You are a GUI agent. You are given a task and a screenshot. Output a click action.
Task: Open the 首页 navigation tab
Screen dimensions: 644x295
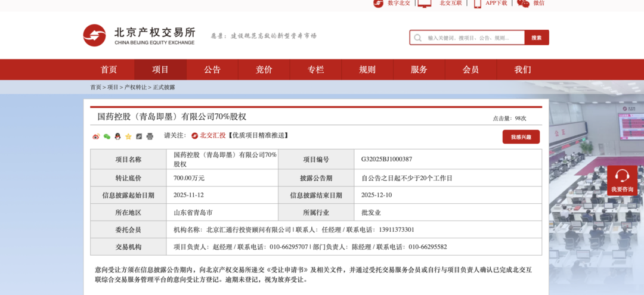[x=109, y=70]
